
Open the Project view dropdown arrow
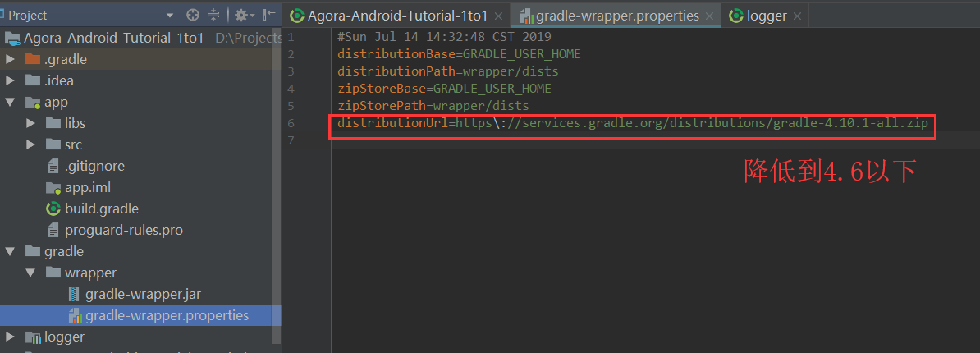pos(170,16)
